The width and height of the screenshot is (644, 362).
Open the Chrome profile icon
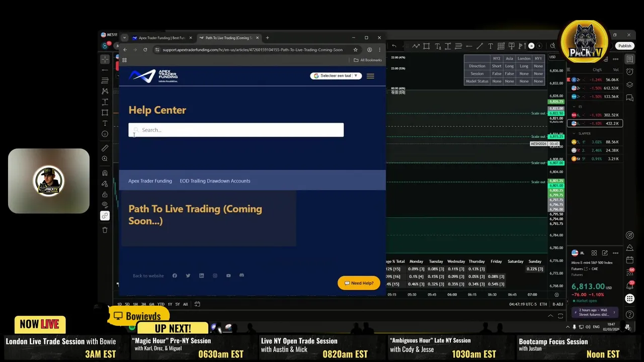tap(369, 50)
